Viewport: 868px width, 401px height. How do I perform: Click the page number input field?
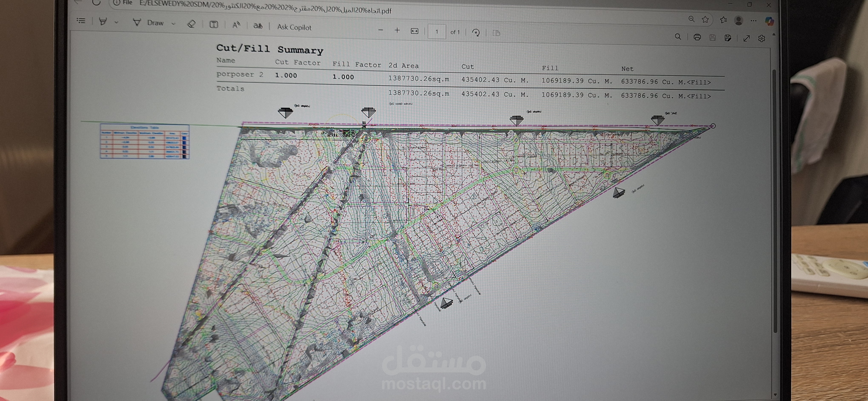[437, 32]
